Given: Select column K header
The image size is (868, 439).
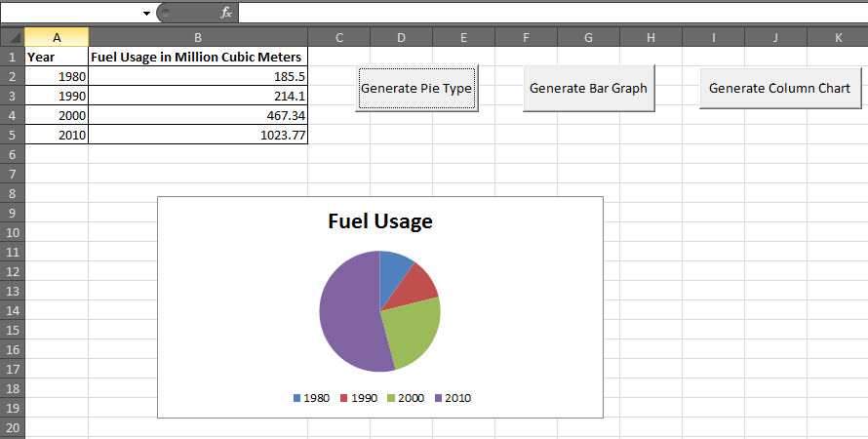Looking at the screenshot, I should point(838,37).
